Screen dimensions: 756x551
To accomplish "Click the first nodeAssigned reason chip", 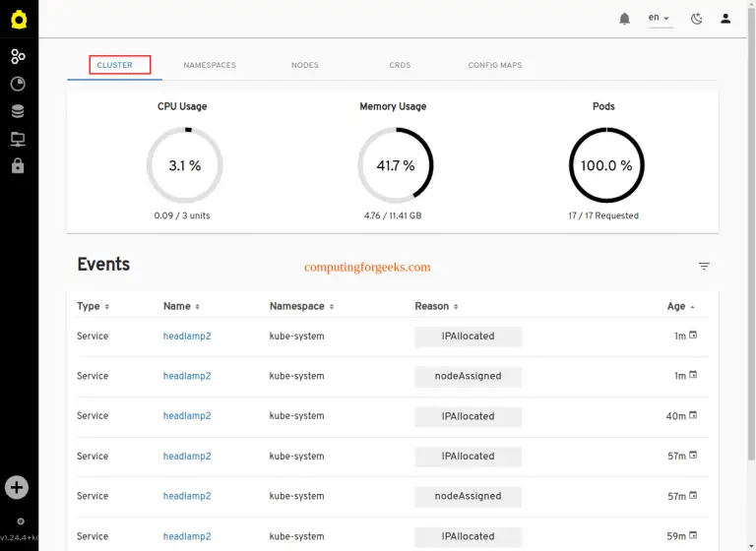I will [468, 376].
